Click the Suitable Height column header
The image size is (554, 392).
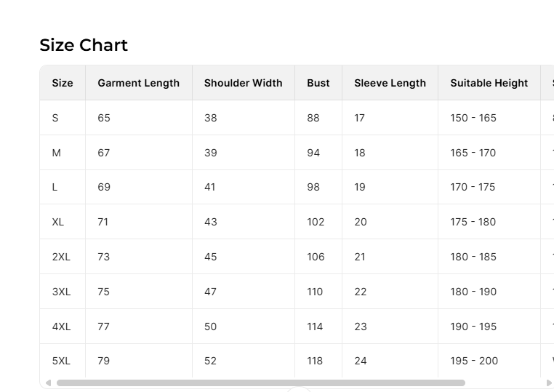point(489,83)
